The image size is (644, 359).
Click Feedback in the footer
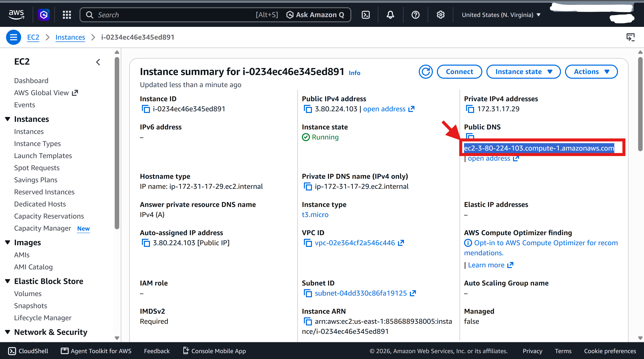(x=157, y=351)
